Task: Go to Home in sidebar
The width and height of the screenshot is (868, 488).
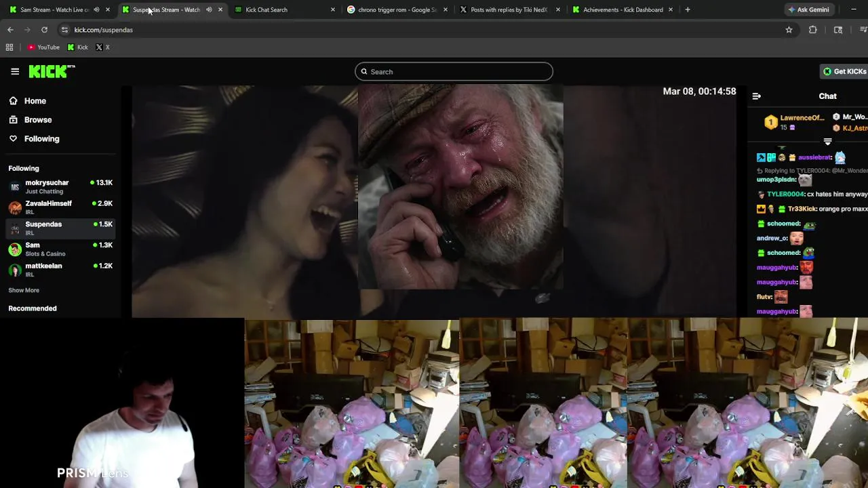Action: pyautogui.click(x=35, y=101)
